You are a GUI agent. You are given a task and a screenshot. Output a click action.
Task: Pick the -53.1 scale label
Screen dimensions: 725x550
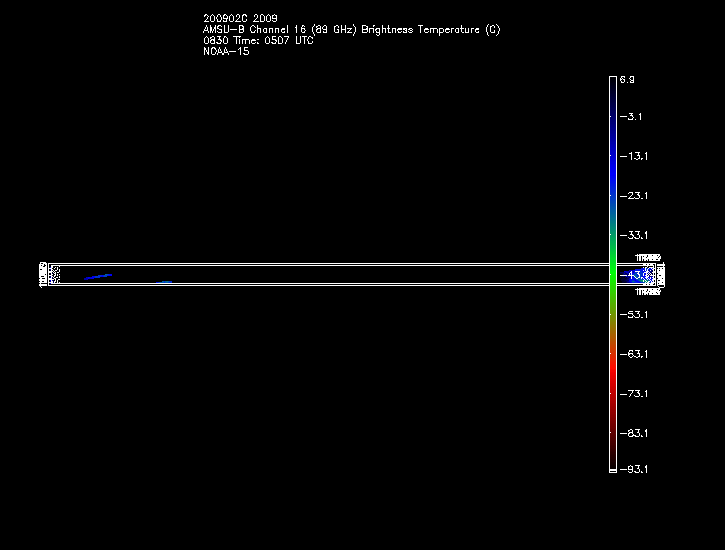click(x=633, y=314)
